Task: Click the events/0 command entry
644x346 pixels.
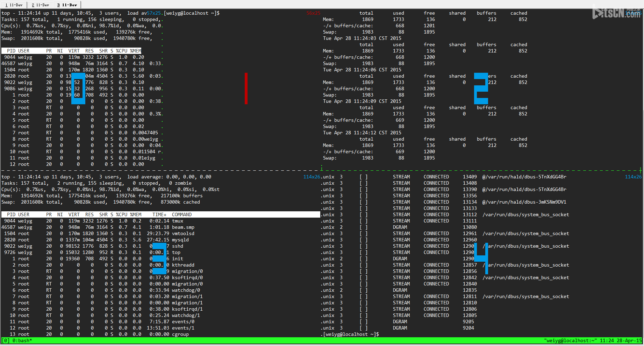Action: [x=183, y=322]
